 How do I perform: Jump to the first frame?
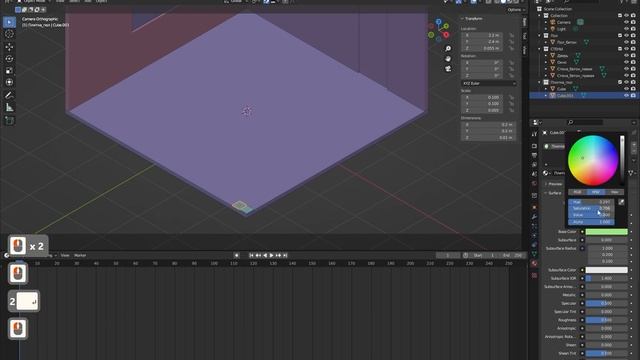point(251,255)
